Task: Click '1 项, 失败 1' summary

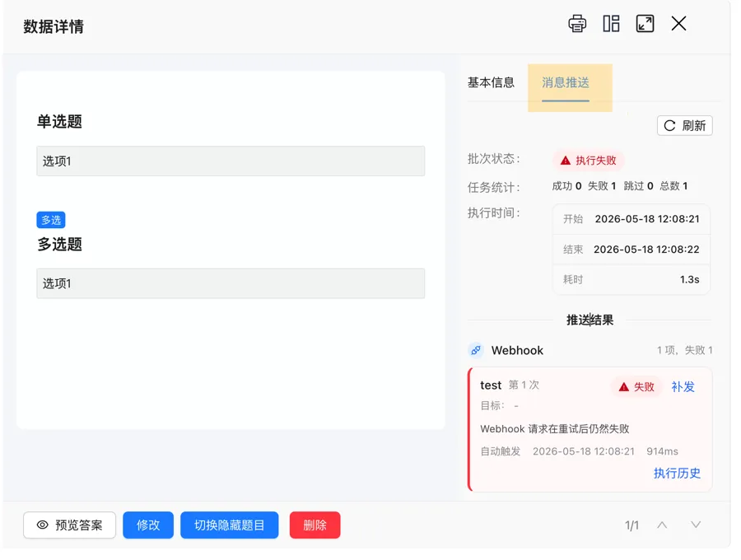Action: click(684, 350)
